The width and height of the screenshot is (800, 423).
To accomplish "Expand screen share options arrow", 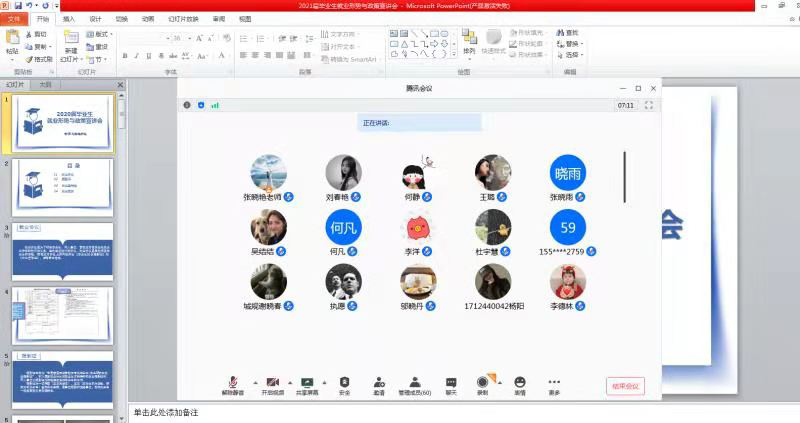I will [x=324, y=382].
